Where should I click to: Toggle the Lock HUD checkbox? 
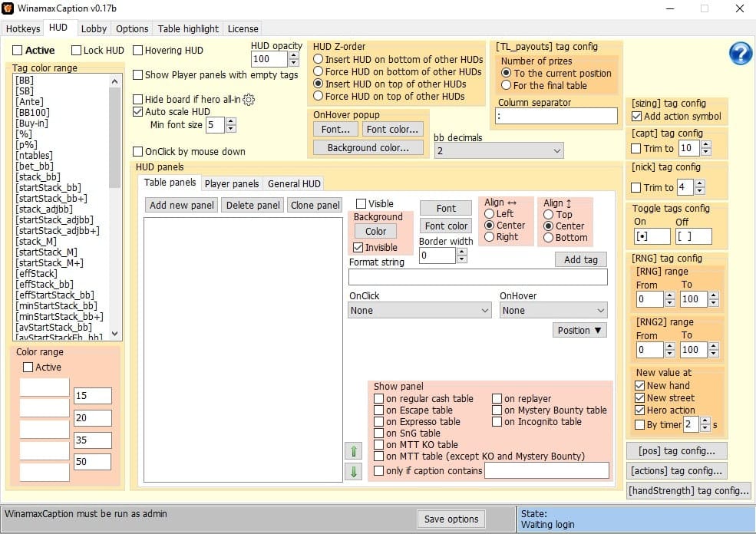coord(76,50)
